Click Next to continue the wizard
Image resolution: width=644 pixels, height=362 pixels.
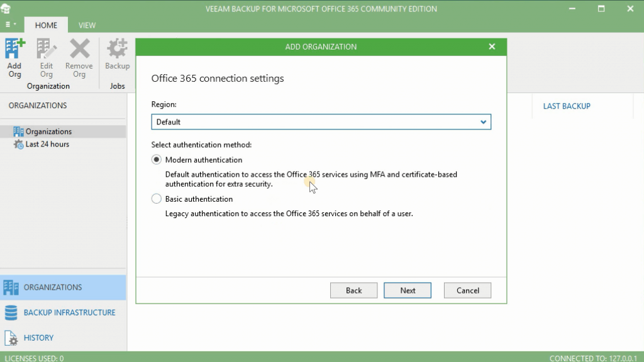pos(408,290)
